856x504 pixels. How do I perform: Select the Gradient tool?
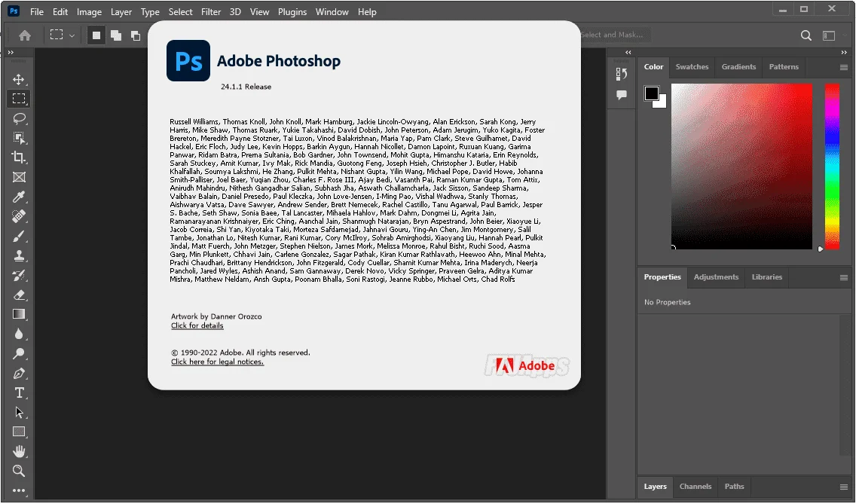tap(19, 314)
